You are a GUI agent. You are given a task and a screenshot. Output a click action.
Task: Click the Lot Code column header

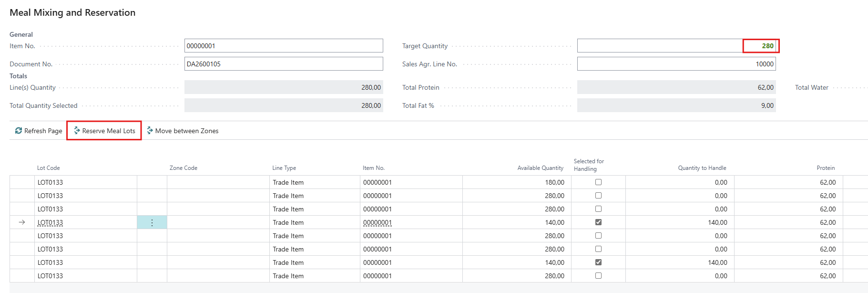[49, 168]
